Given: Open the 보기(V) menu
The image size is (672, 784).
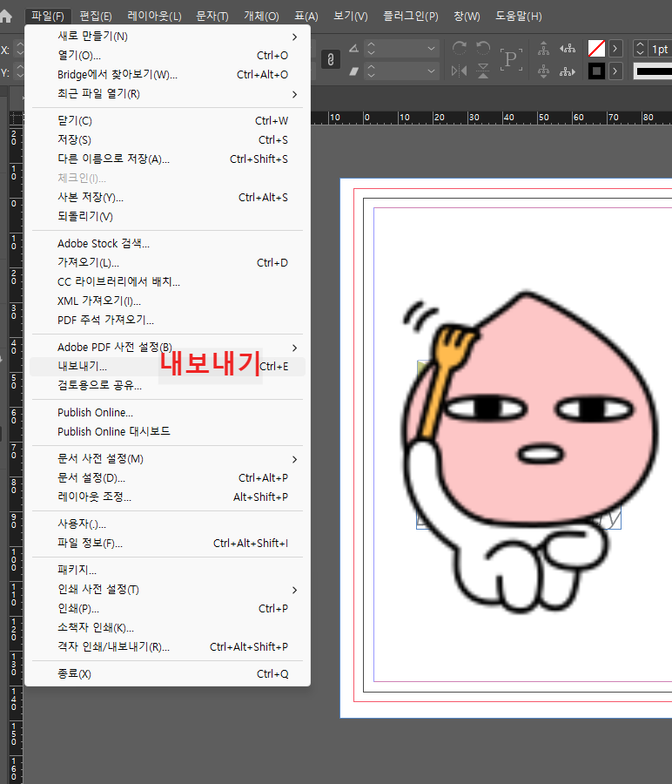Looking at the screenshot, I should coord(351,16).
